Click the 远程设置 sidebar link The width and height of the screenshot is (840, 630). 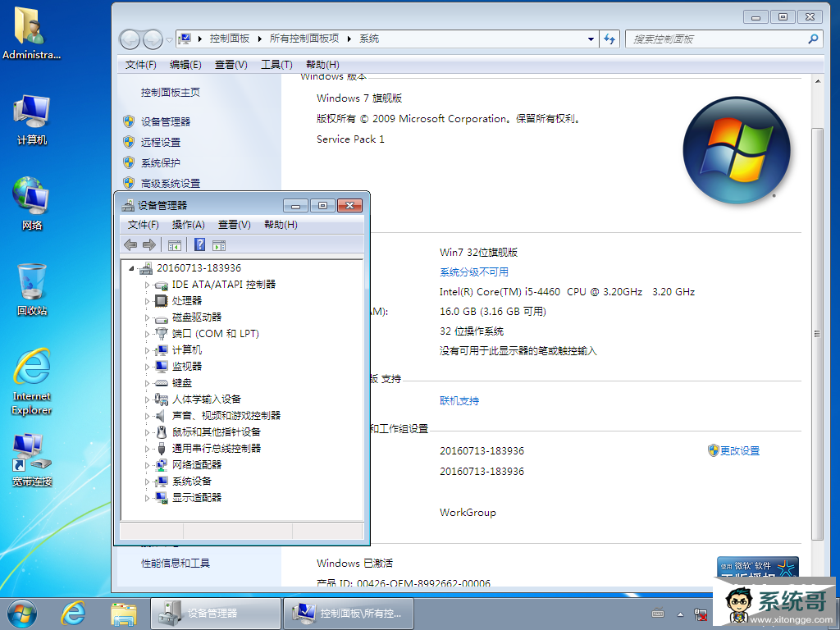click(x=161, y=143)
